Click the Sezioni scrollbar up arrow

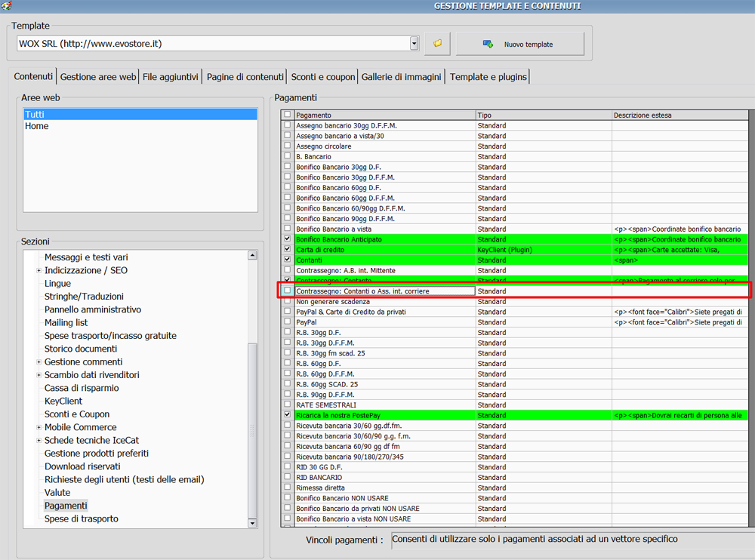pos(252,255)
